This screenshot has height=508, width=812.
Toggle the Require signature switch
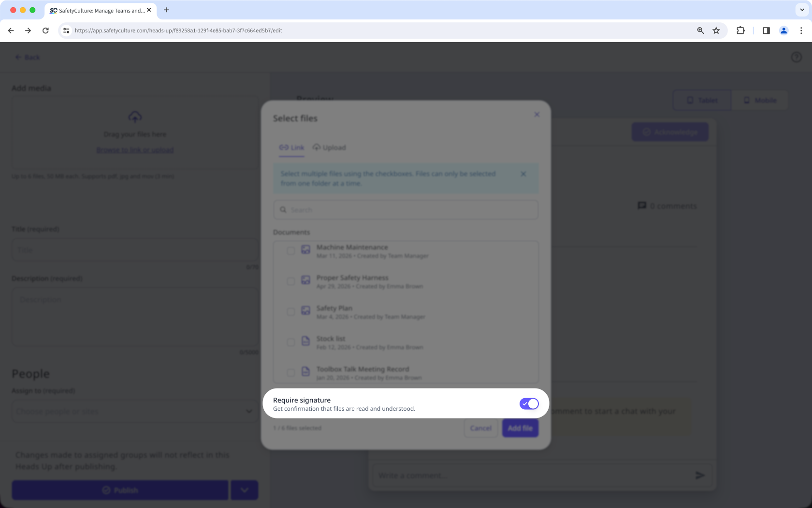pos(529,403)
